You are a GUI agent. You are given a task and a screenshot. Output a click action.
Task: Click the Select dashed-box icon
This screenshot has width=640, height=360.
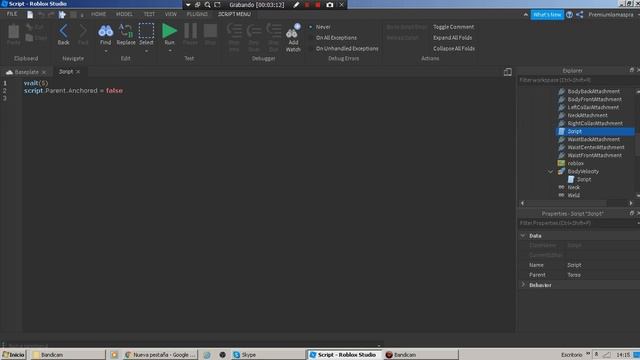click(x=146, y=31)
